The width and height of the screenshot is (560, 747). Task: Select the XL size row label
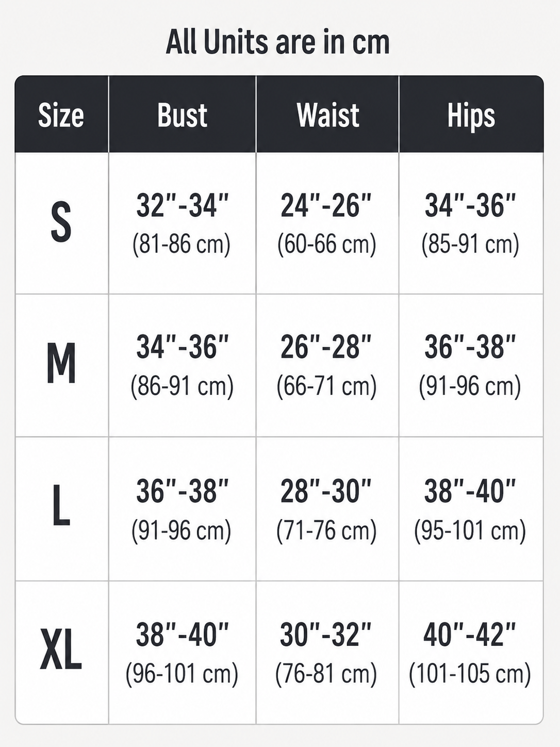coord(61,651)
